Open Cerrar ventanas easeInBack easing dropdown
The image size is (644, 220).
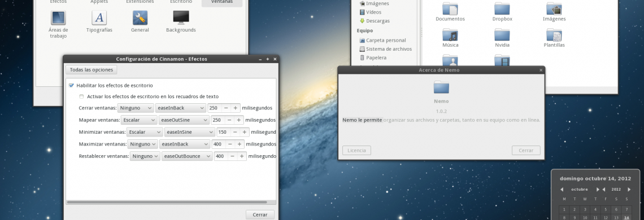(x=180, y=108)
